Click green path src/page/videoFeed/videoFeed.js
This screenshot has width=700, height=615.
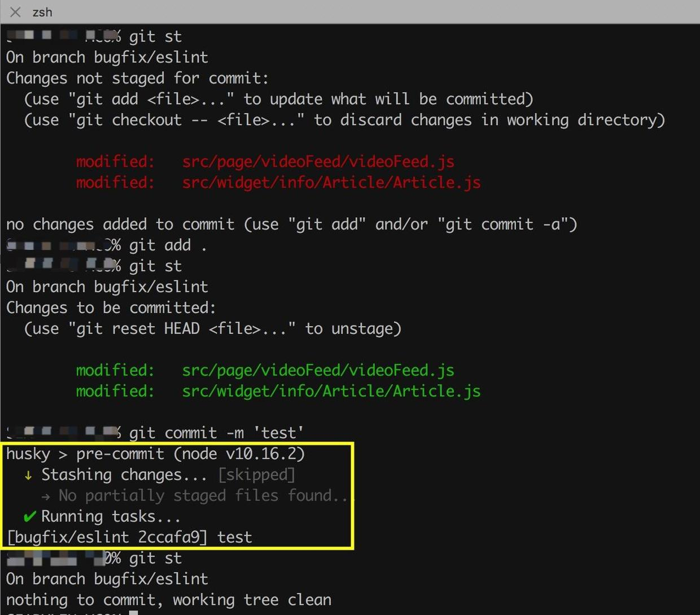318,371
